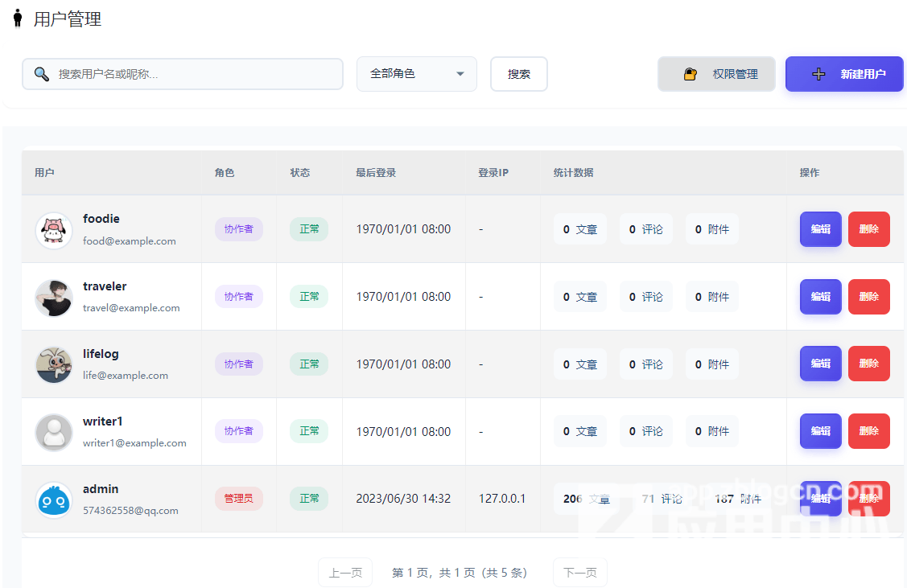Delete the traveler user via 删除
This screenshot has width=907, height=588.
coord(868,297)
